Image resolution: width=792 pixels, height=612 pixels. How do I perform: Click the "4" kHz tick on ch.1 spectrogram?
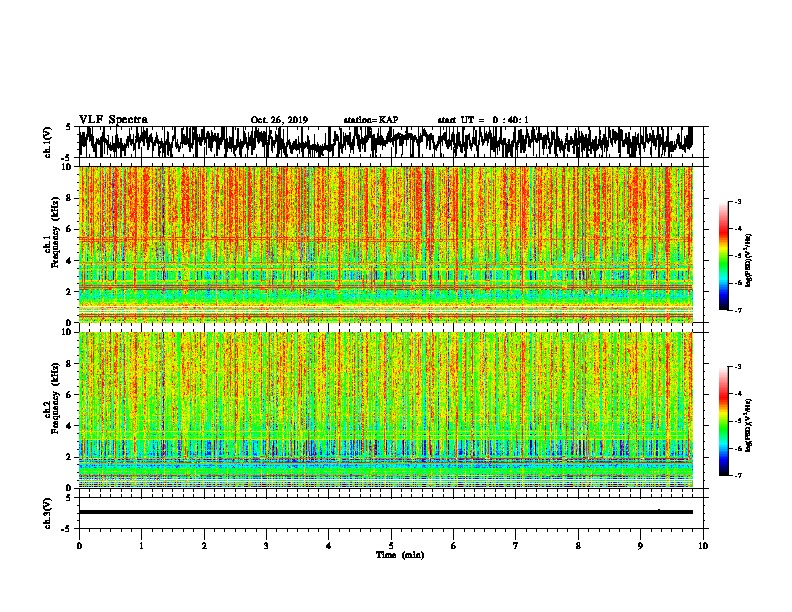(x=70, y=261)
